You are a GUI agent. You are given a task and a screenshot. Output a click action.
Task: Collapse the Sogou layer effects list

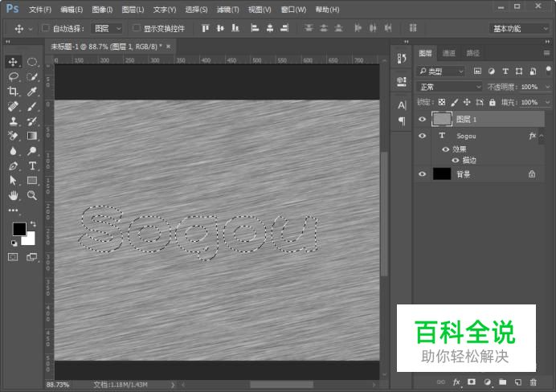click(x=542, y=136)
